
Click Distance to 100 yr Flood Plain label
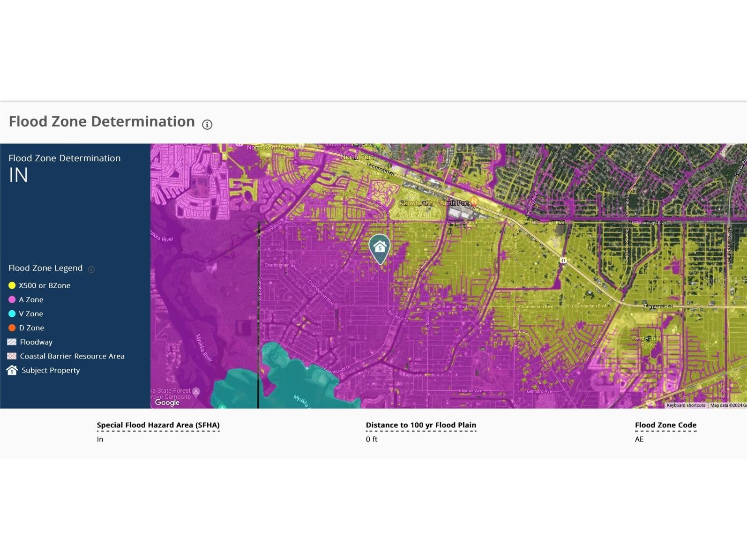click(x=421, y=425)
